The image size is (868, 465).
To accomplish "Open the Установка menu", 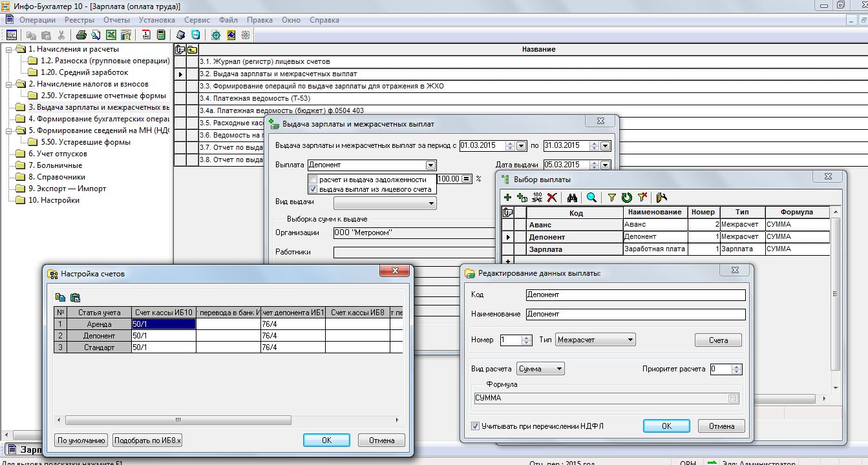I will [156, 20].
